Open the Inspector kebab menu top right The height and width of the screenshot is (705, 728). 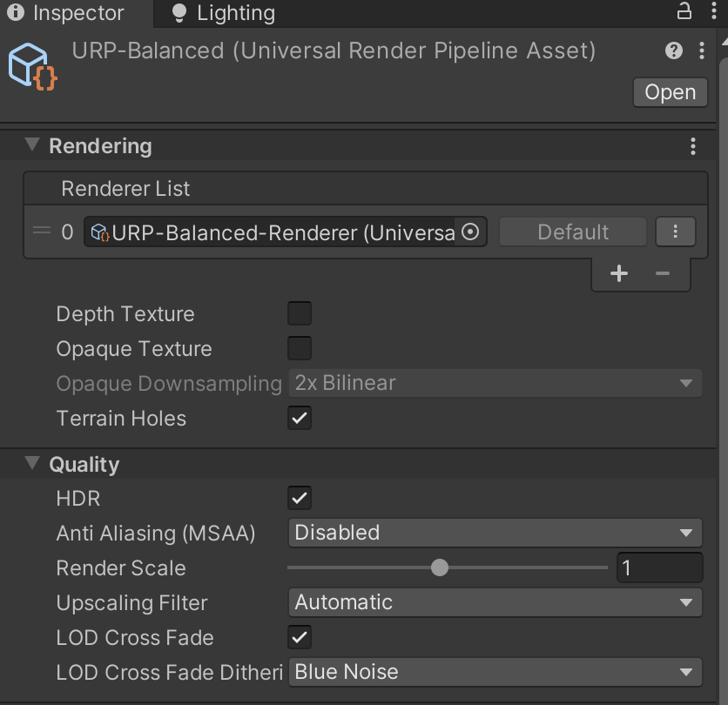click(x=714, y=13)
